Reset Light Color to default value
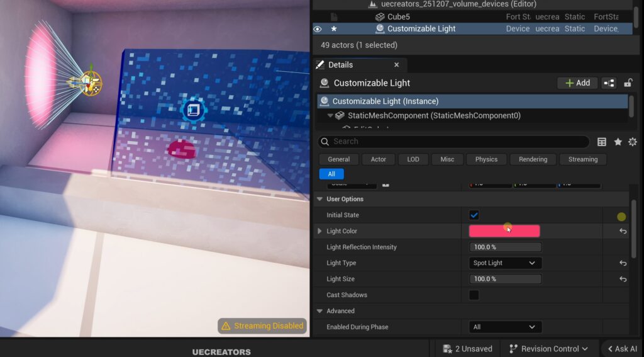This screenshot has height=357, width=644. tap(623, 231)
